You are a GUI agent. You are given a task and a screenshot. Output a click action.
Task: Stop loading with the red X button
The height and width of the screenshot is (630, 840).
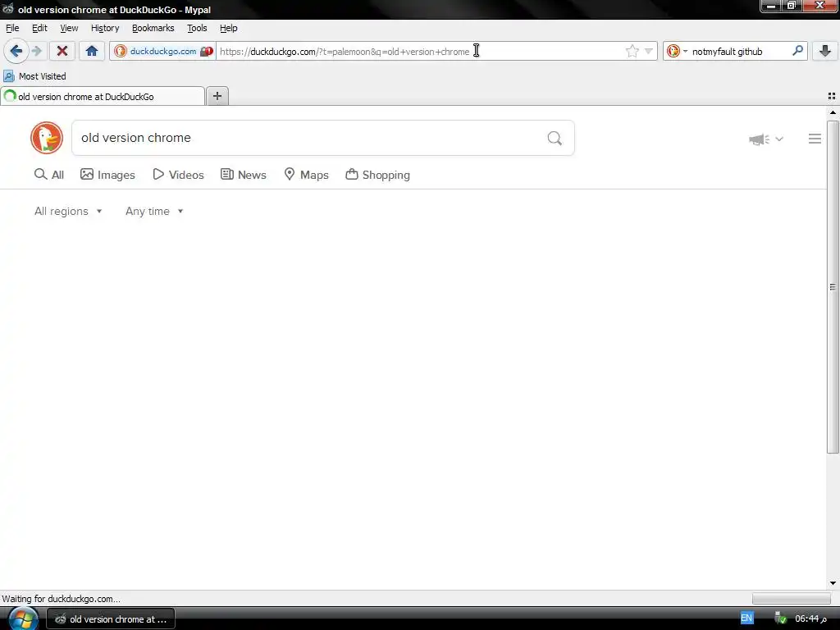point(62,51)
